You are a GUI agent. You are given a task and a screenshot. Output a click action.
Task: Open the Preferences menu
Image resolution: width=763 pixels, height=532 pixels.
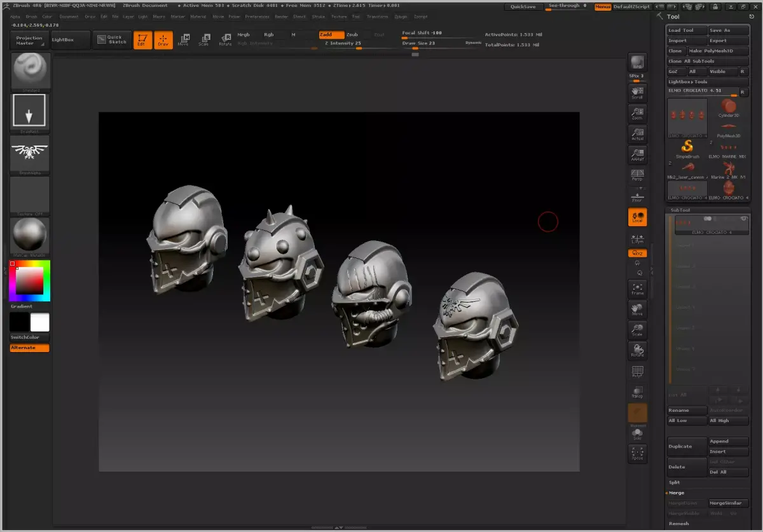click(x=257, y=17)
